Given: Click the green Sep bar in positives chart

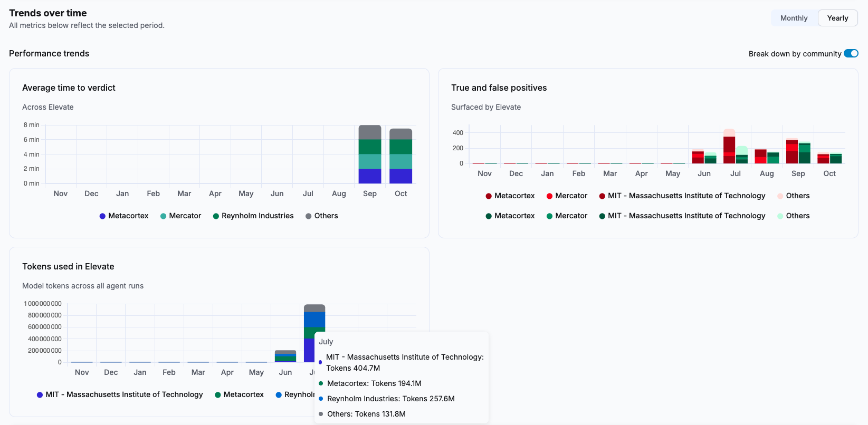Looking at the screenshot, I should [805, 153].
